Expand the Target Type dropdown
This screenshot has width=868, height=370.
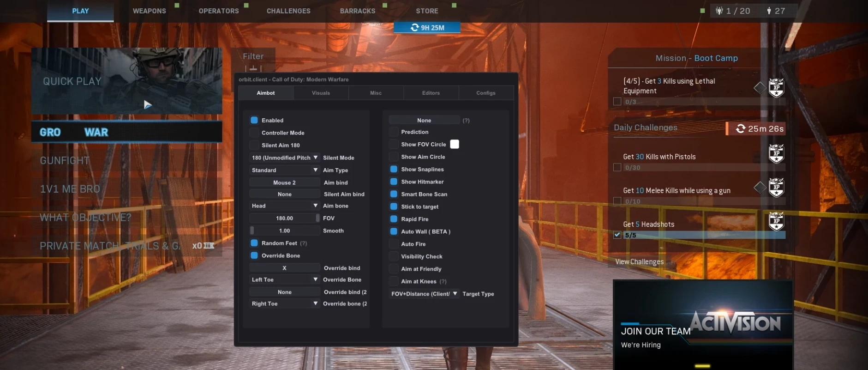pyautogui.click(x=425, y=294)
